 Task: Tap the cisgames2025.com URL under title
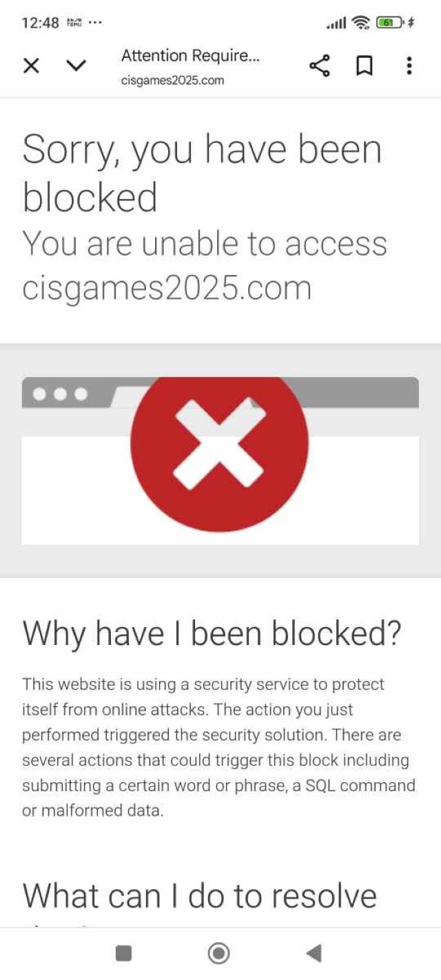click(173, 81)
